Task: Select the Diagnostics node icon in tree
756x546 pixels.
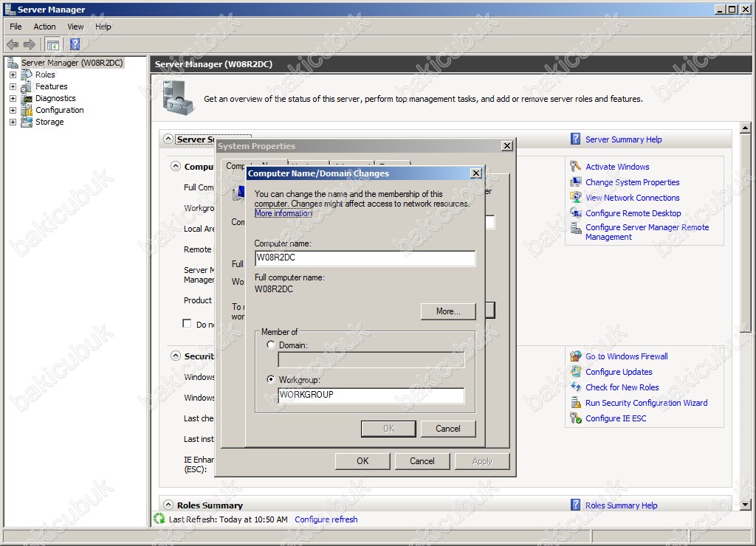Action: coord(27,98)
